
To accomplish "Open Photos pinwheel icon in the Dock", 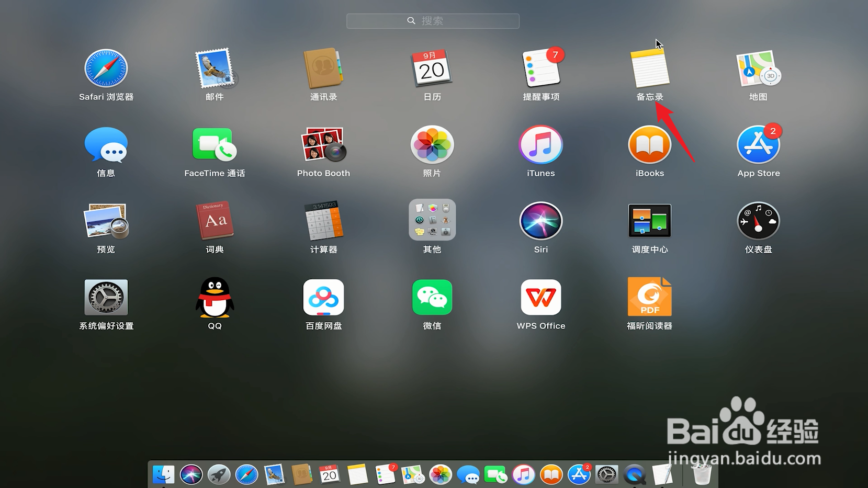I will point(441,475).
